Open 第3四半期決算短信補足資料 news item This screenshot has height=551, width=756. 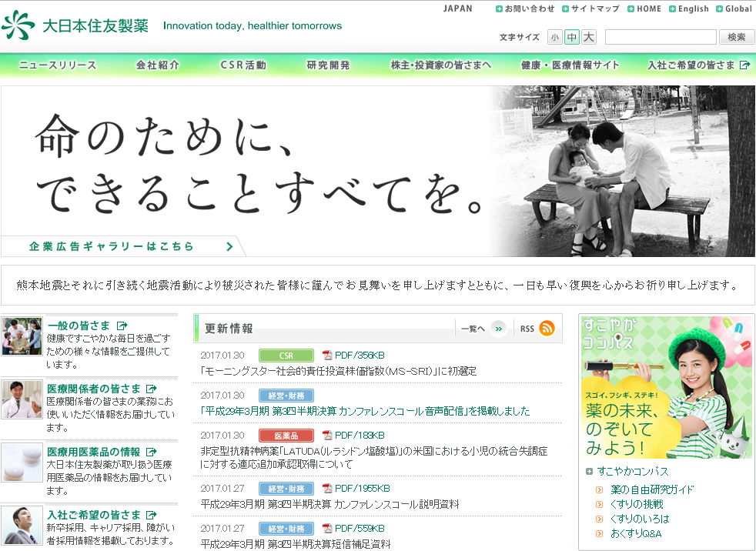point(296,544)
